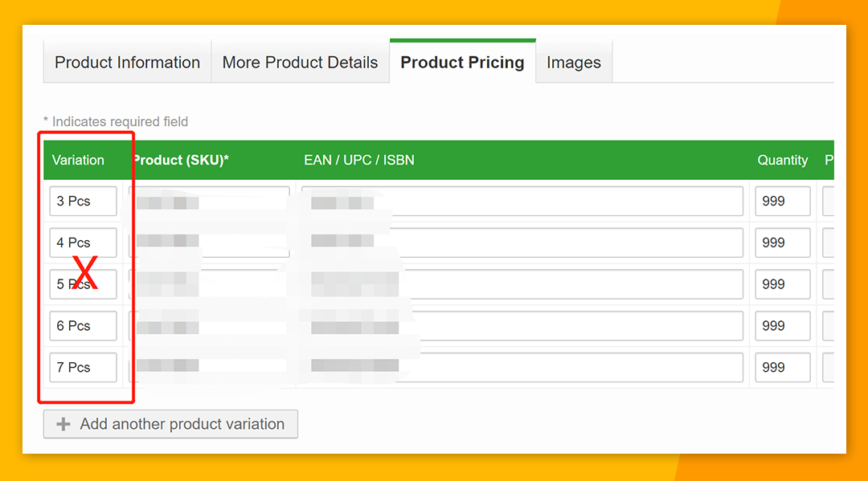Screen dimensions: 868x481
Task: Select the 4 Pcs variation field
Action: (83, 243)
